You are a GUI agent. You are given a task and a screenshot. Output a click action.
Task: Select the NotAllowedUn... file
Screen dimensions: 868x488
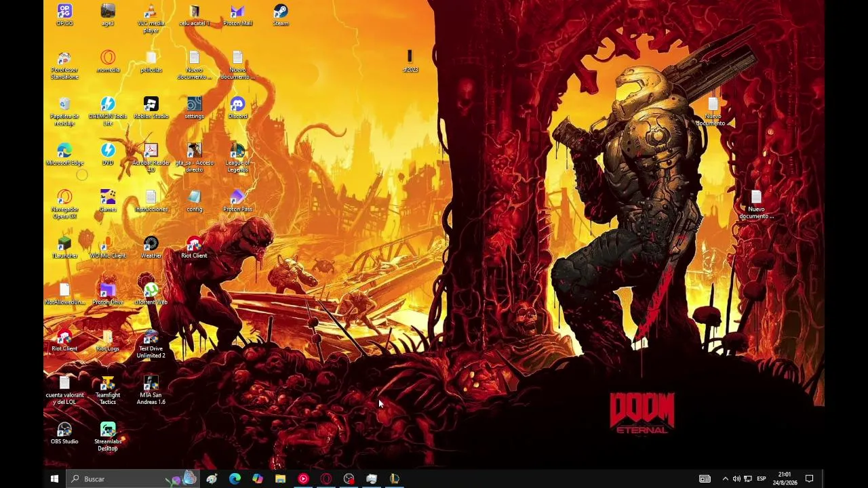(x=64, y=293)
